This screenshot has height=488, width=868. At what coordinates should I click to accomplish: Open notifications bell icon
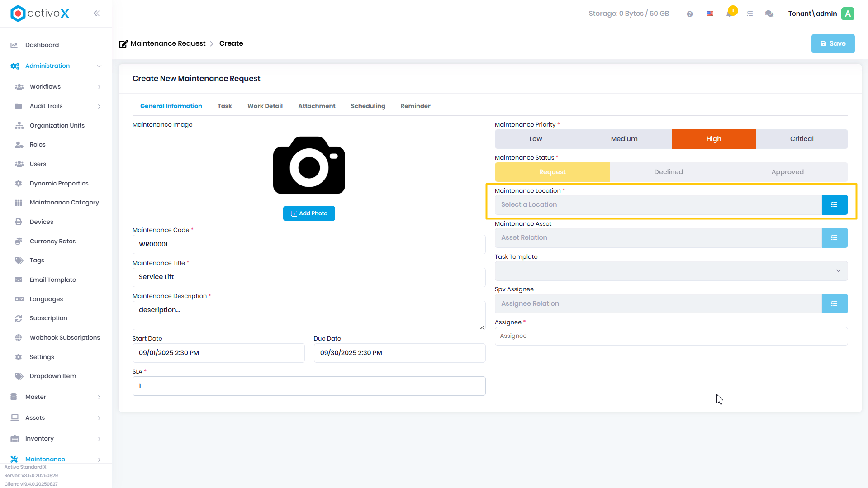pyautogui.click(x=729, y=14)
